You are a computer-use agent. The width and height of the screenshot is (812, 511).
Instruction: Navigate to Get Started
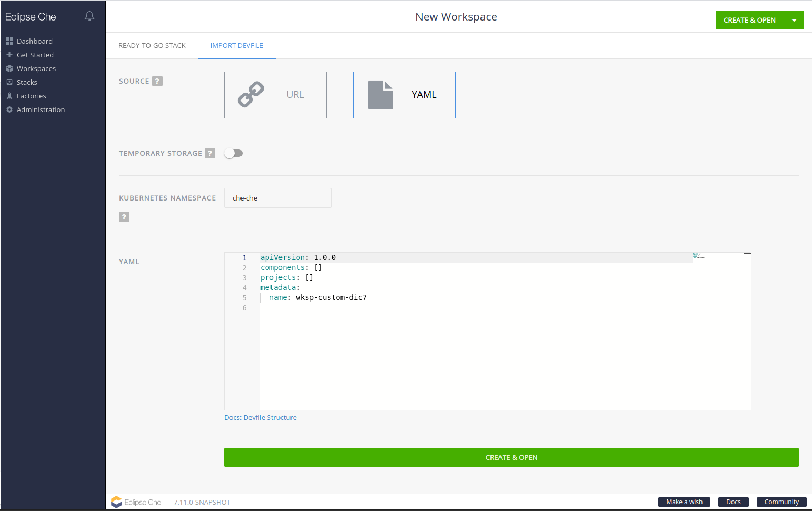coord(35,54)
